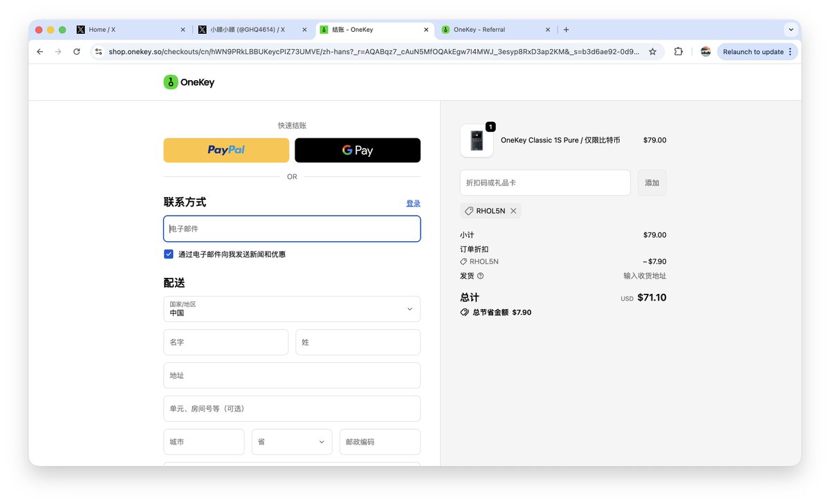
Task: Pay with the PayPal button
Action: coord(226,150)
